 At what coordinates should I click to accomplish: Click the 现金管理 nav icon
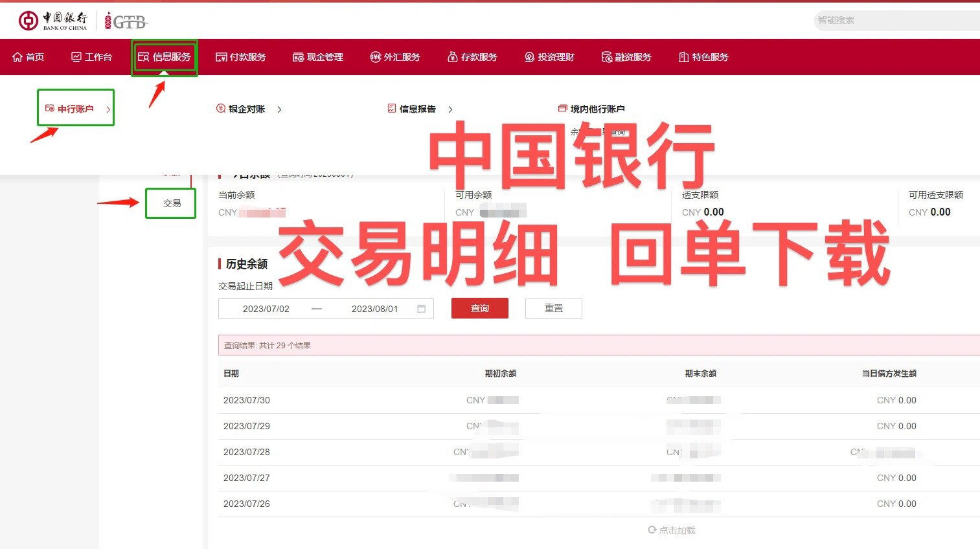coord(298,57)
